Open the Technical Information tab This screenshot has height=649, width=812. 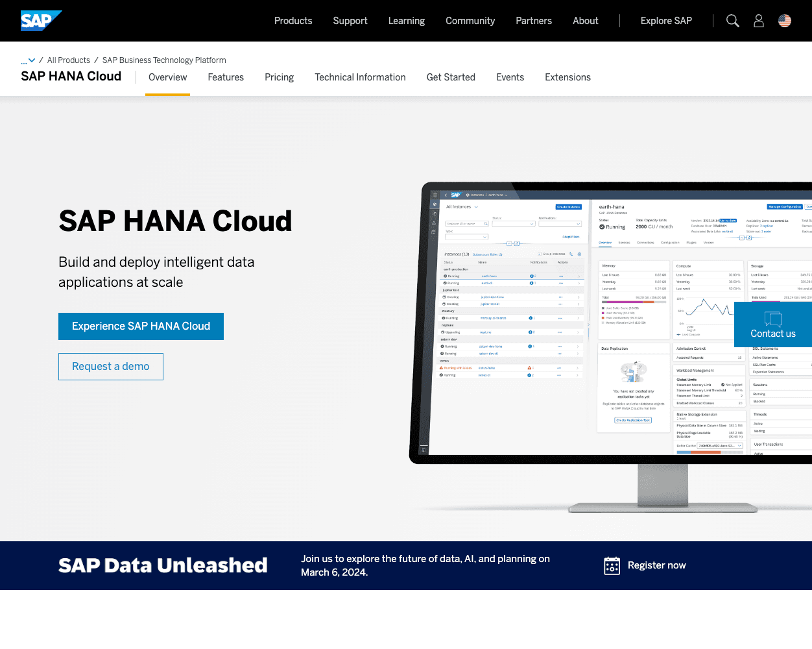[x=360, y=77]
